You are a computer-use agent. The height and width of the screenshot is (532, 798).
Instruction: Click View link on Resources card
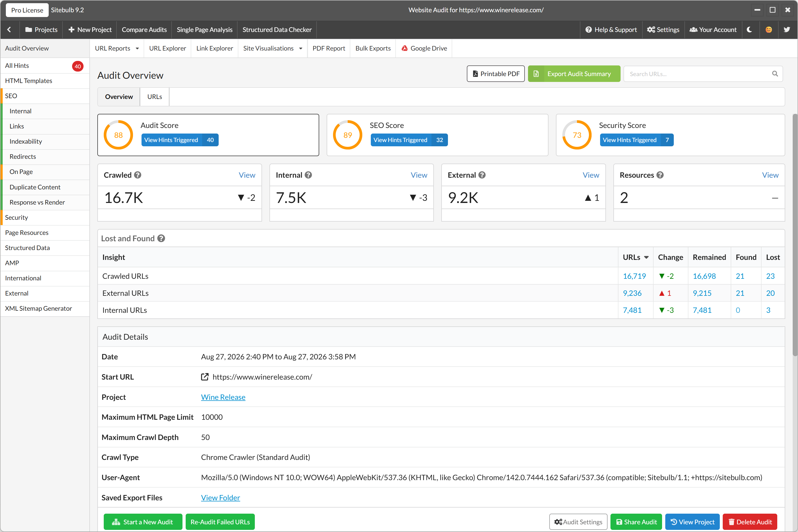(770, 175)
